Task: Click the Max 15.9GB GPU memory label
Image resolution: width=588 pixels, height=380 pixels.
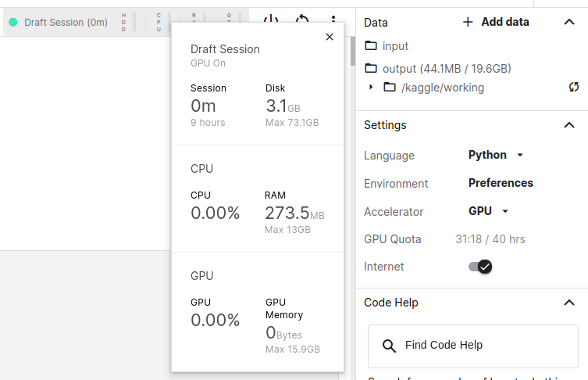Action: pyautogui.click(x=293, y=350)
